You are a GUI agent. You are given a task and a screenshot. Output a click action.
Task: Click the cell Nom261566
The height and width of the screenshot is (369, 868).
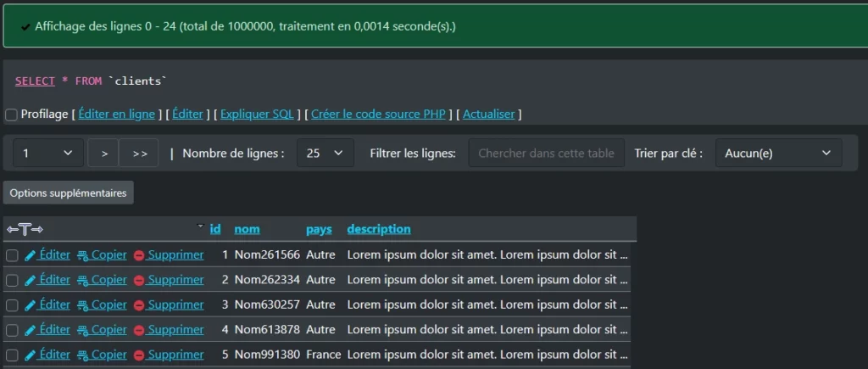click(267, 254)
